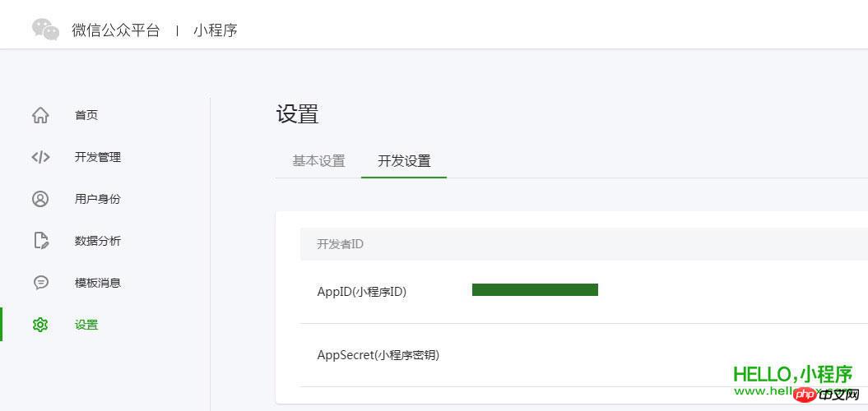Click the house icon for 首页
Image resolution: width=868 pixels, height=411 pixels.
tap(40, 115)
